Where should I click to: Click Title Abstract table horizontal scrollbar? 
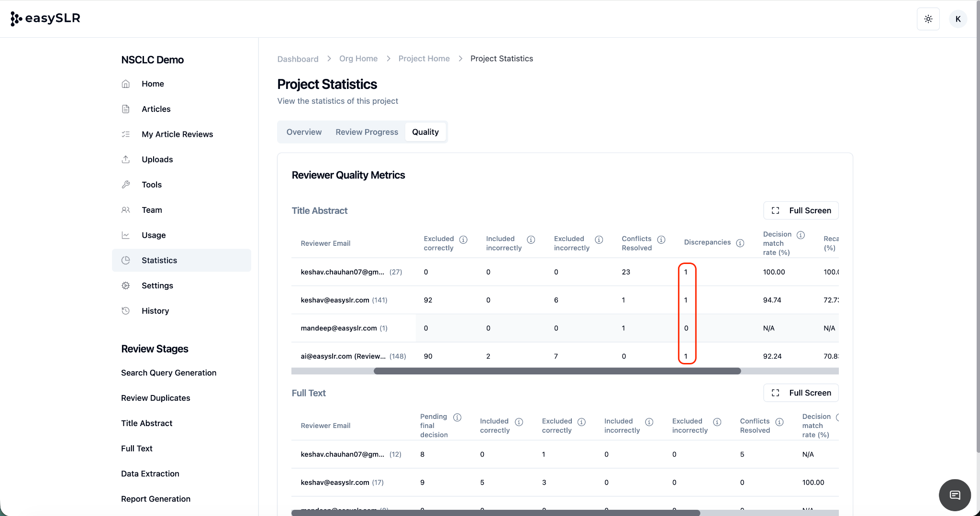(557, 371)
